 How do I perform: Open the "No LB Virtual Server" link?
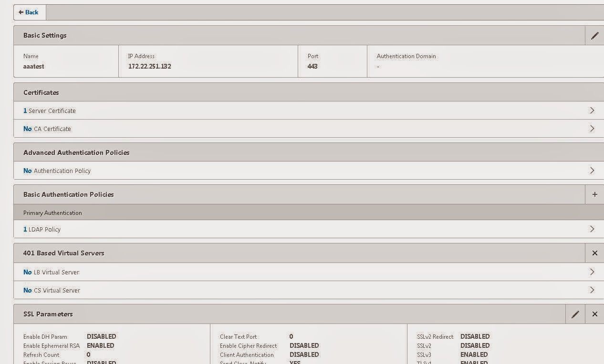(x=51, y=272)
